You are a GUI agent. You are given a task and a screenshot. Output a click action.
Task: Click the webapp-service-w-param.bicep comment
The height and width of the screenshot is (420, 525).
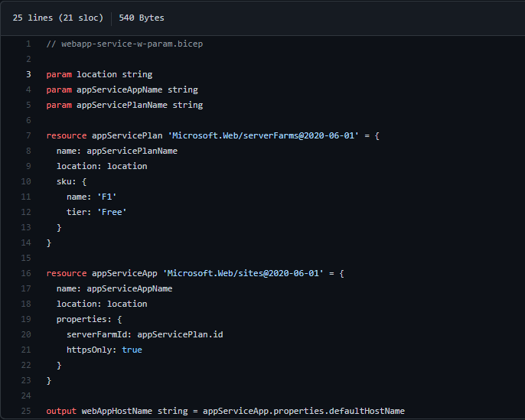pos(124,44)
